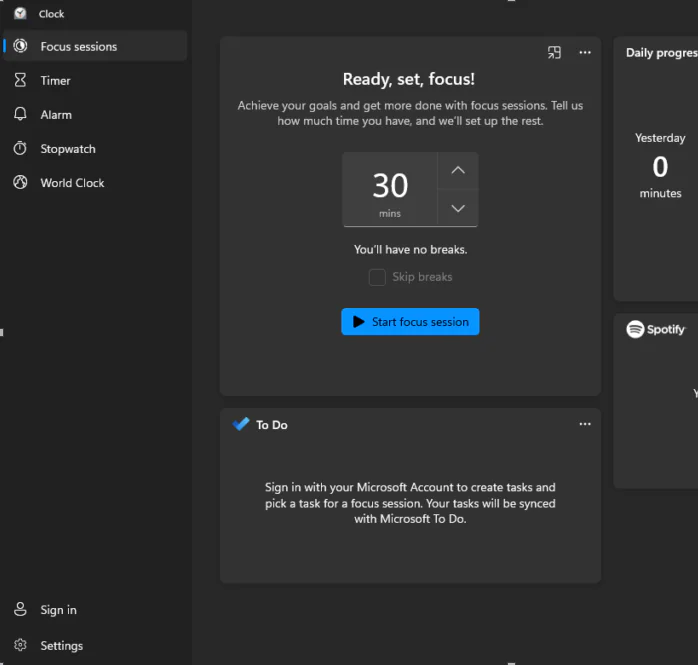The width and height of the screenshot is (698, 665).
Task: Click the Microsoft To Do checkmark icon
Action: tap(241, 424)
